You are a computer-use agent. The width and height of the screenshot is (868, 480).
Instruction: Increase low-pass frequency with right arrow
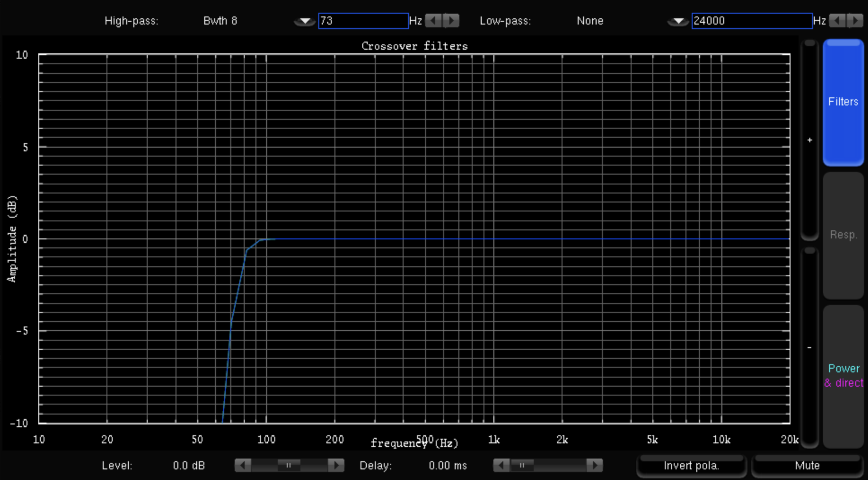[x=855, y=21]
